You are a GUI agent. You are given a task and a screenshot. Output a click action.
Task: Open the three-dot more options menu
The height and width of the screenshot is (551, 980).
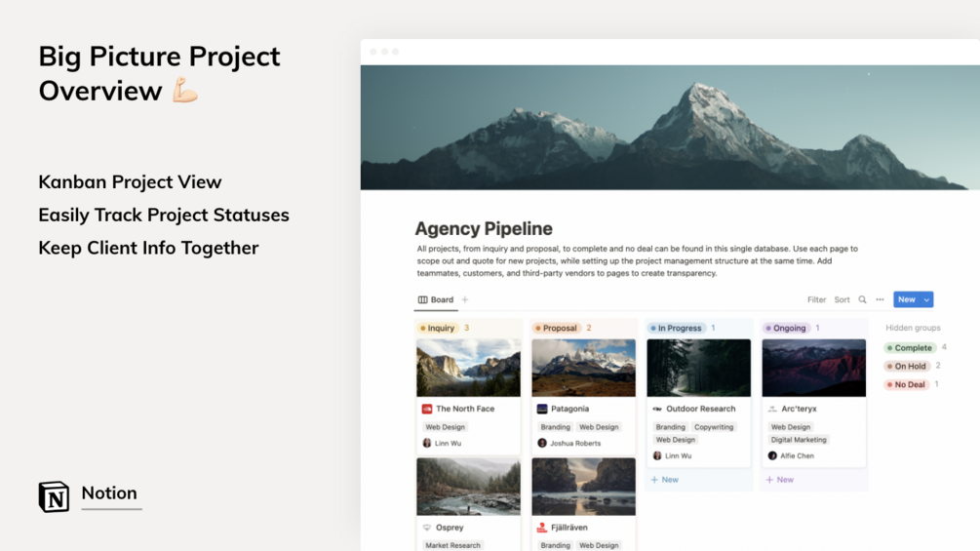880,299
